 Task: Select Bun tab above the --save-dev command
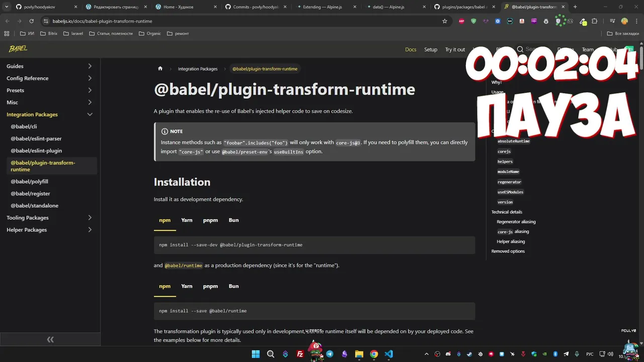(x=233, y=220)
